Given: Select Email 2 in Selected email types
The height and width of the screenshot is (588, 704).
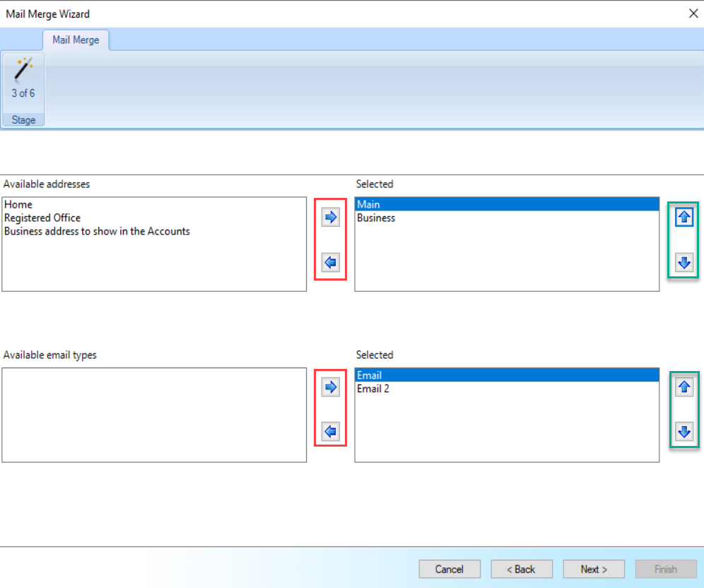Looking at the screenshot, I should click(507, 389).
